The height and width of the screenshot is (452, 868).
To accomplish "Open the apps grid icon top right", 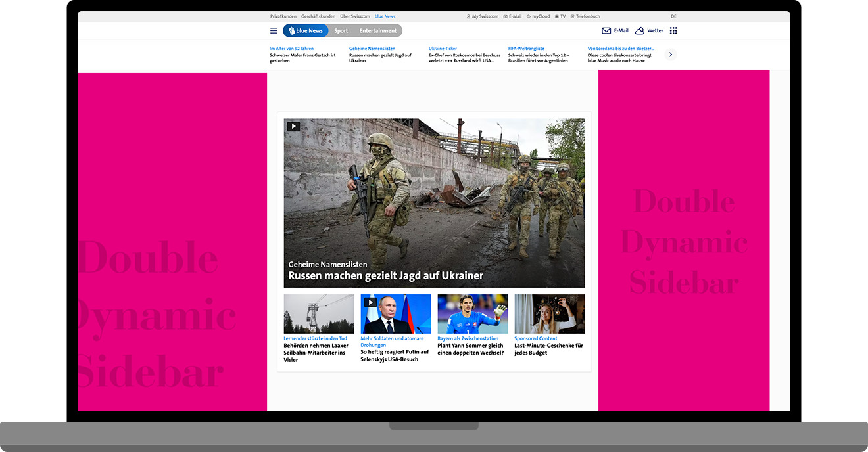I will [673, 30].
